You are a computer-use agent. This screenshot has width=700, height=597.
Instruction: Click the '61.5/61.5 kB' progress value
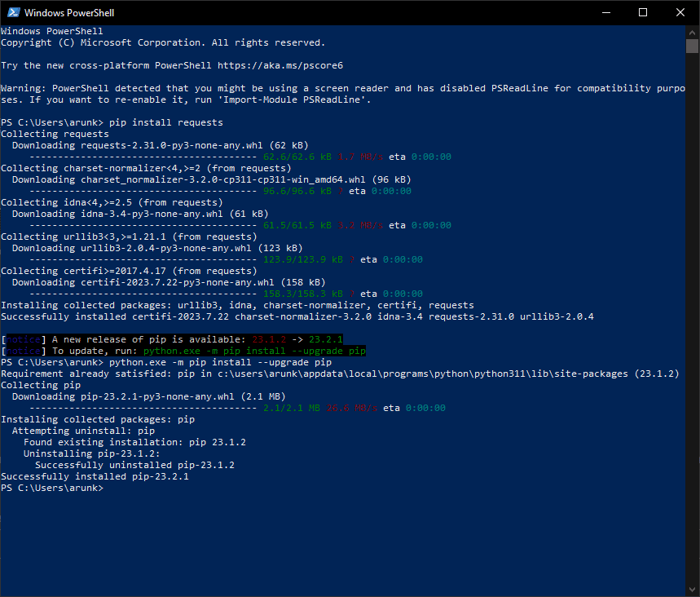point(297,225)
